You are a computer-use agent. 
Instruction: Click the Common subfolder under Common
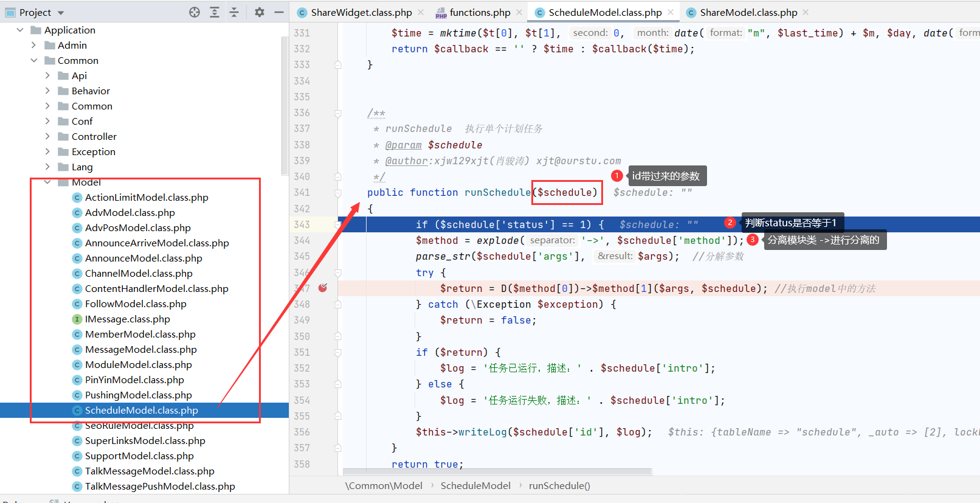[x=92, y=106]
